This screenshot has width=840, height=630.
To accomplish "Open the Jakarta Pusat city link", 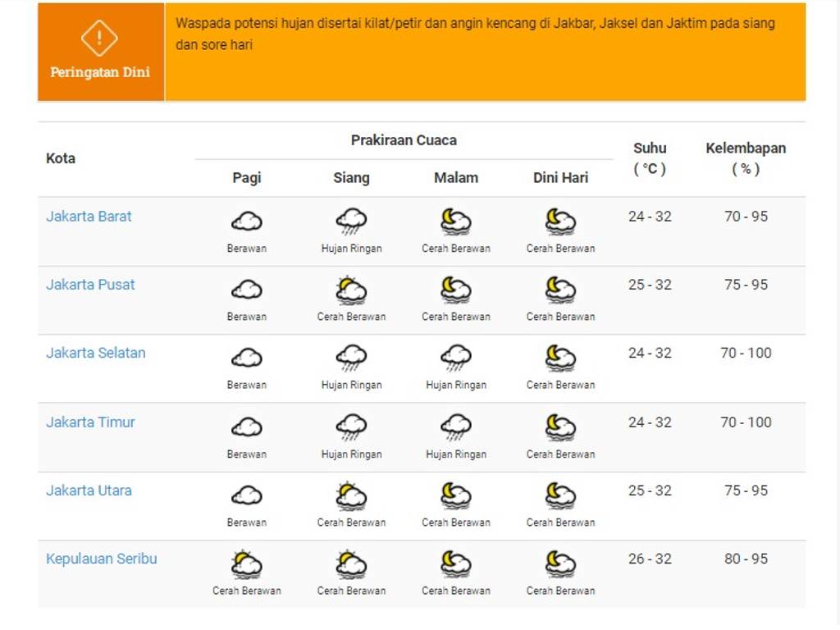I will pos(90,285).
